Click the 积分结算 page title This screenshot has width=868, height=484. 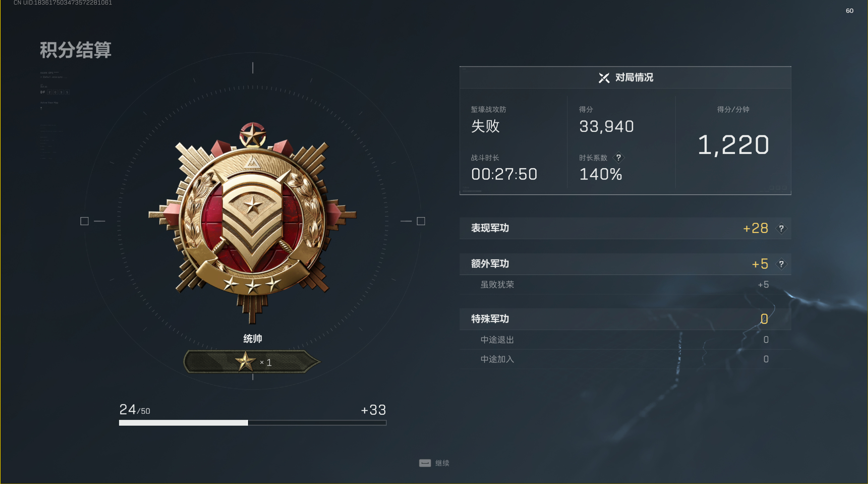75,50
